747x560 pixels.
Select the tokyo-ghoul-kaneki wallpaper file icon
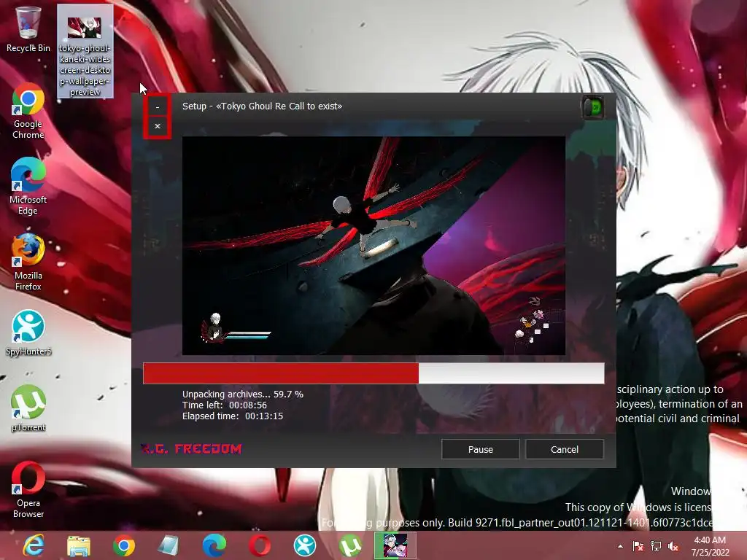(85, 52)
